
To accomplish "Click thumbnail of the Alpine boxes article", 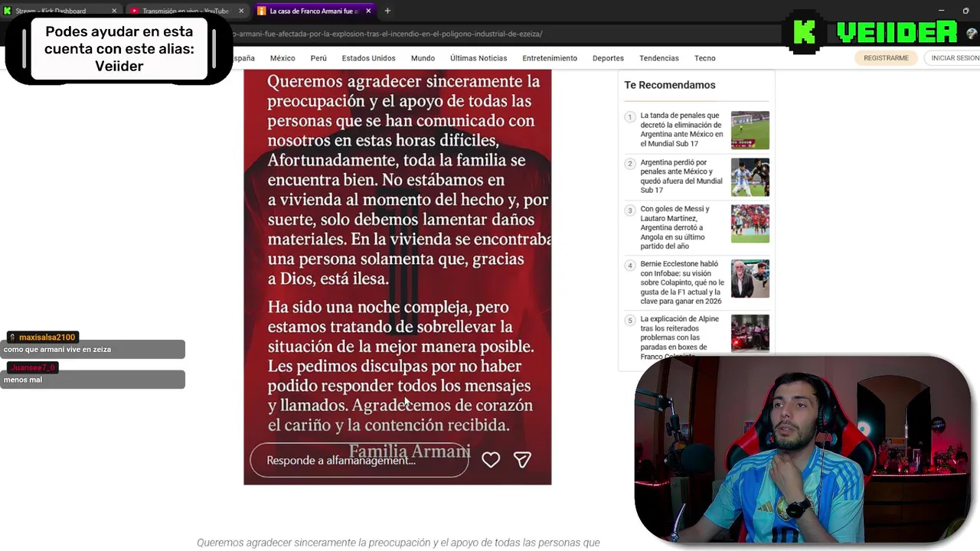I will 750,333.
